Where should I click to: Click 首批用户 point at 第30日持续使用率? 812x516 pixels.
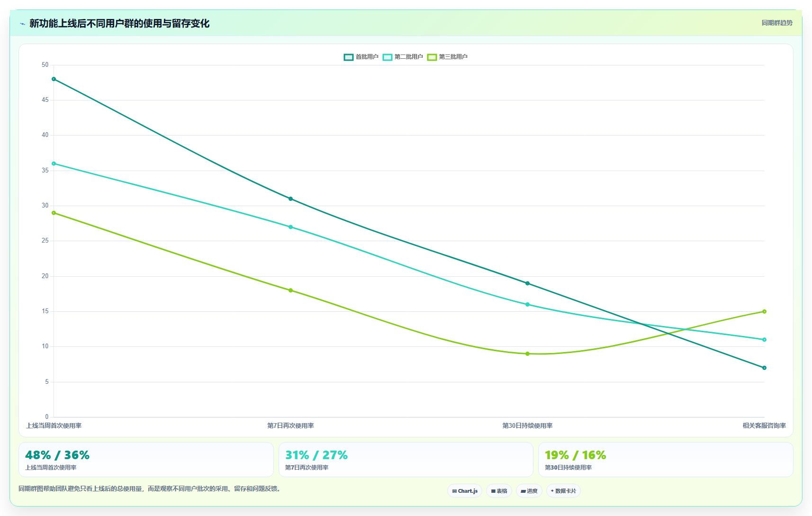[527, 283]
